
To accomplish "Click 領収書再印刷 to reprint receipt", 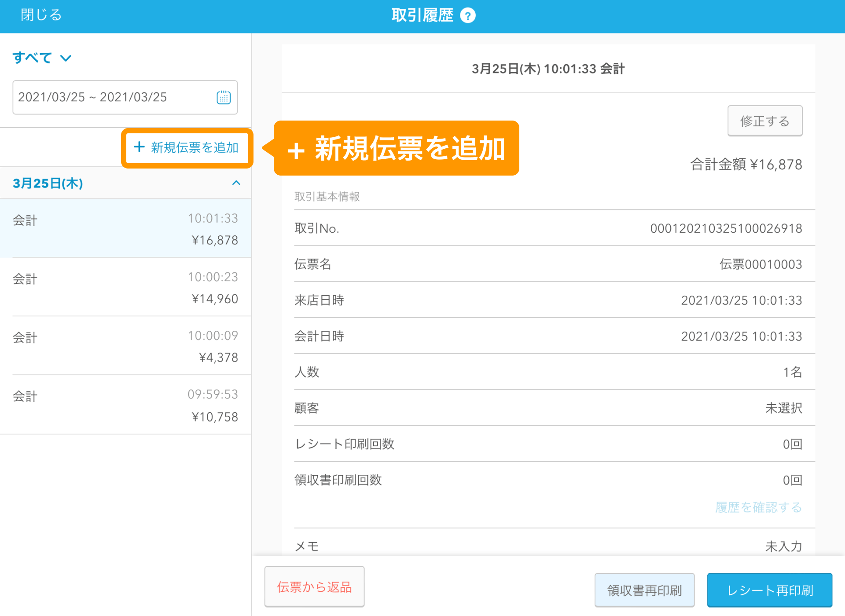I will pyautogui.click(x=644, y=590).
